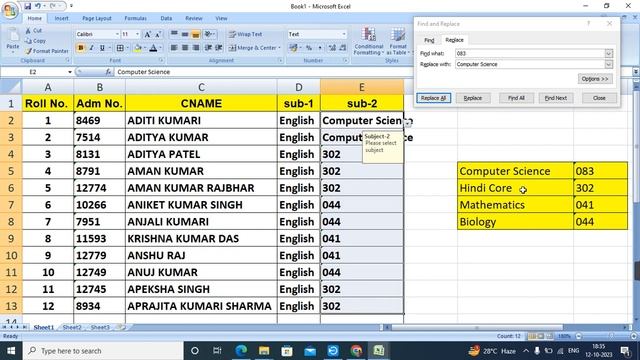Click the Office button logo

[x=10, y=10]
